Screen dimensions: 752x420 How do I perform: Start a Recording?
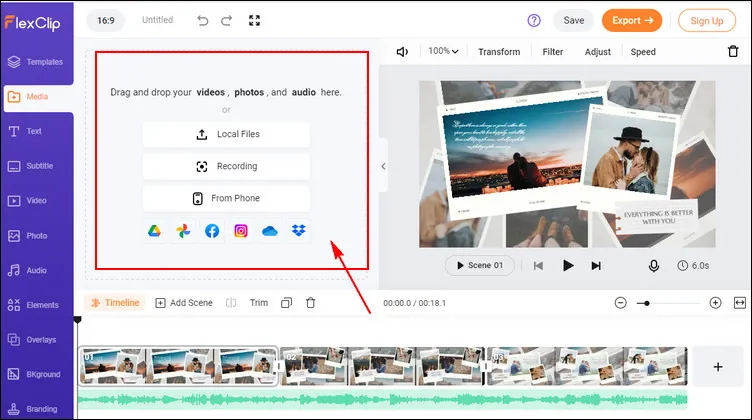point(226,166)
